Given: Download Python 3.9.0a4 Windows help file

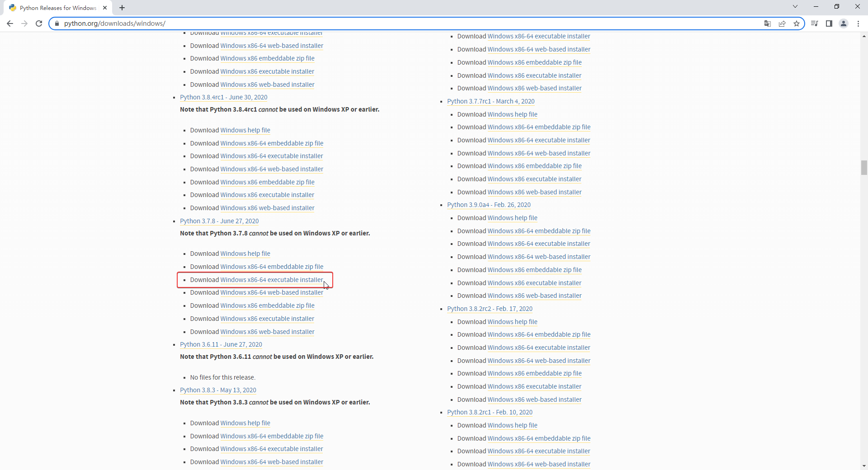Looking at the screenshot, I should point(512,218).
